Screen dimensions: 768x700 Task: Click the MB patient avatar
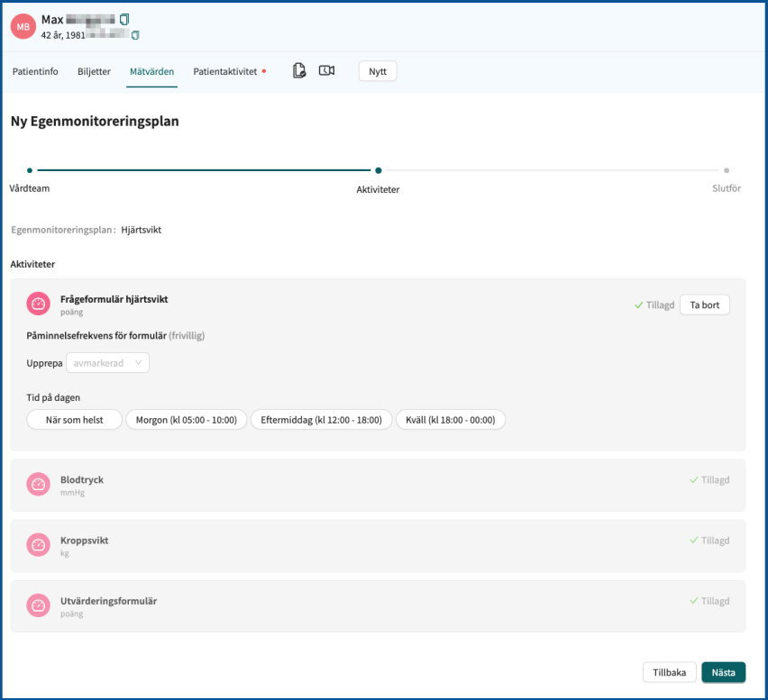point(23,27)
